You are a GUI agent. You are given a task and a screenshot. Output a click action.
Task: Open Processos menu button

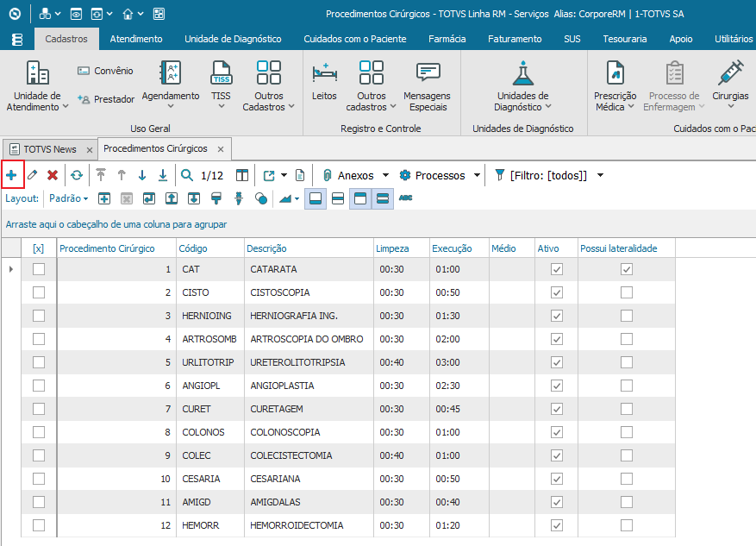point(433,176)
